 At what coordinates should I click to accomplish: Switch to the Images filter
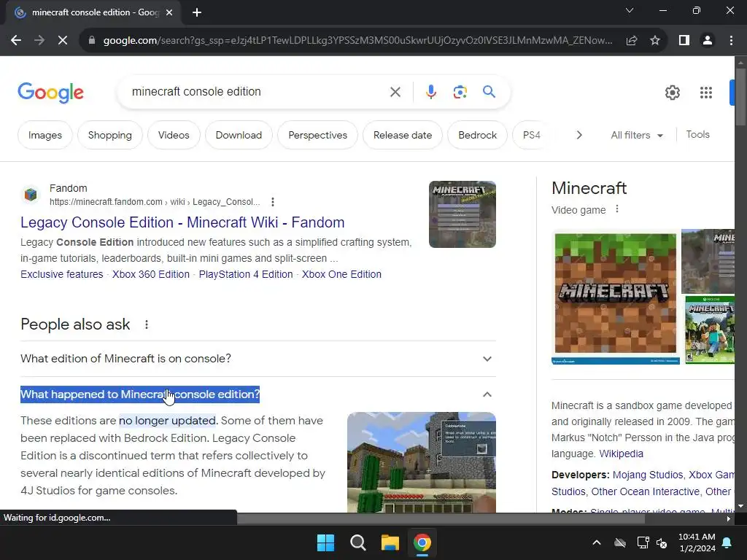click(x=45, y=135)
